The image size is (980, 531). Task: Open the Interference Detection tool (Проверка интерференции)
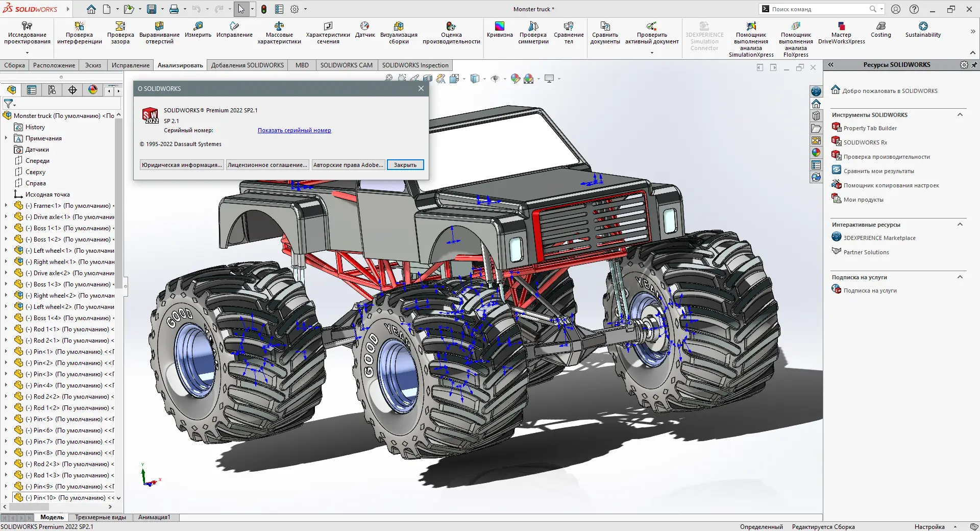[79, 33]
